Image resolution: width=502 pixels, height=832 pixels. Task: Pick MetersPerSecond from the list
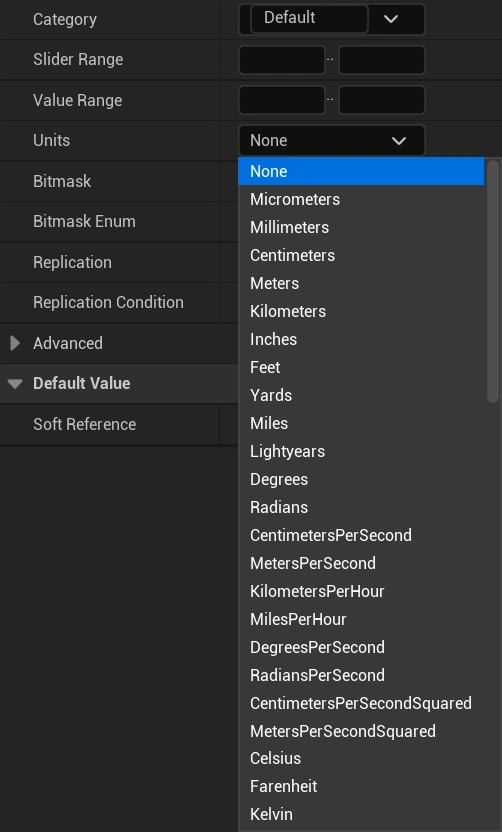361,564
